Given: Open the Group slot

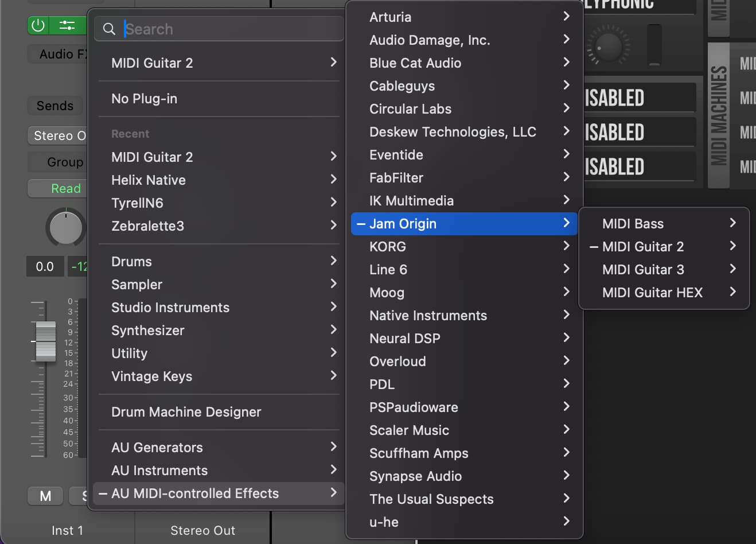Looking at the screenshot, I should pyautogui.click(x=57, y=162).
